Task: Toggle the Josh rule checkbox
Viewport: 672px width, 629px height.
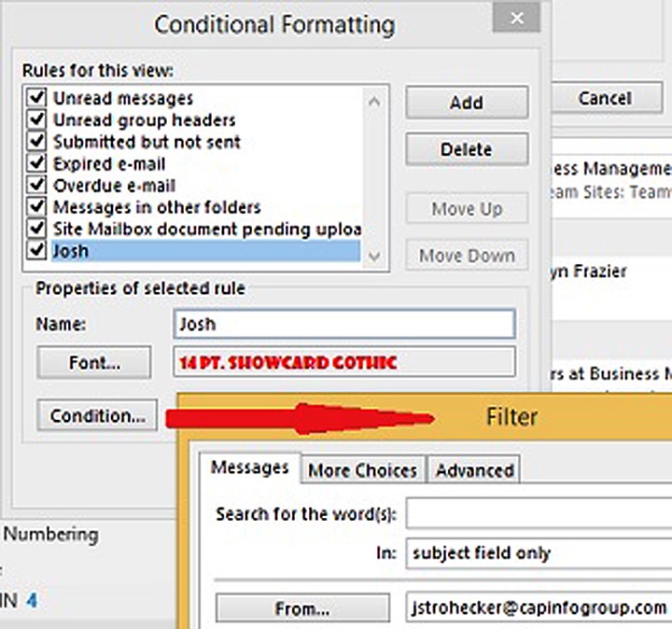Action: coord(37,251)
